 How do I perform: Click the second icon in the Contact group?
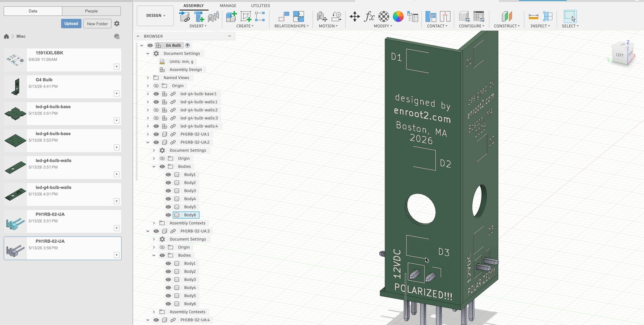tap(445, 17)
